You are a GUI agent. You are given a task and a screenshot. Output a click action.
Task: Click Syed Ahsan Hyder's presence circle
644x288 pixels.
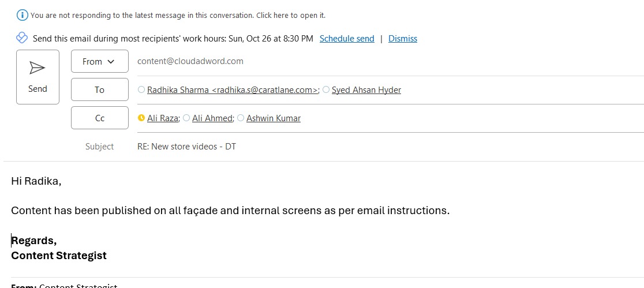(326, 90)
